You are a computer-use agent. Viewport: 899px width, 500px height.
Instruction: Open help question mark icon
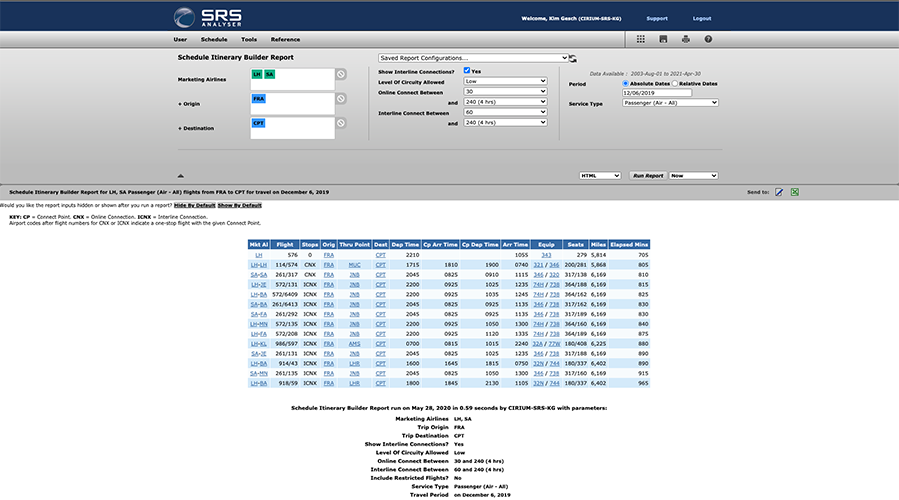point(708,39)
